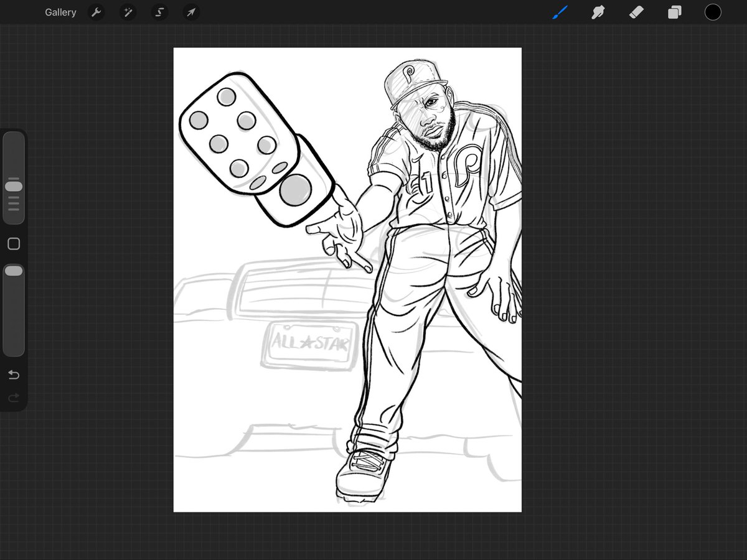Tap the square Modify button in sidebar
The height and width of the screenshot is (560, 747).
pyautogui.click(x=14, y=244)
